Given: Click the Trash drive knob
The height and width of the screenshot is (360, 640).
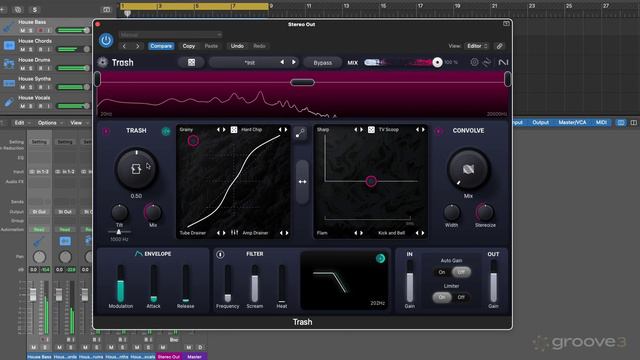Looking at the screenshot, I should tap(136, 169).
